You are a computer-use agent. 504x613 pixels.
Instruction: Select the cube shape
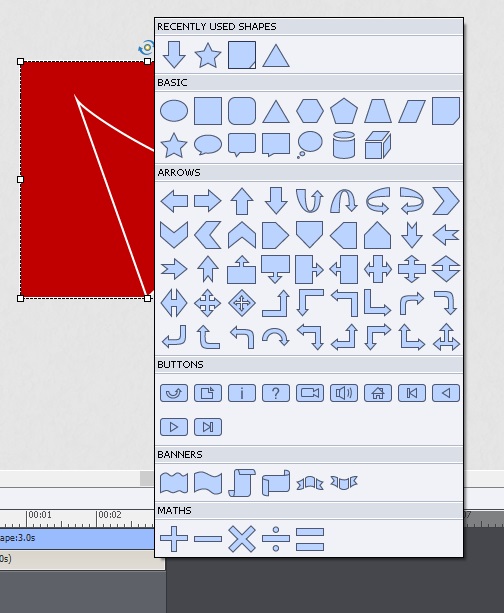pyautogui.click(x=378, y=145)
